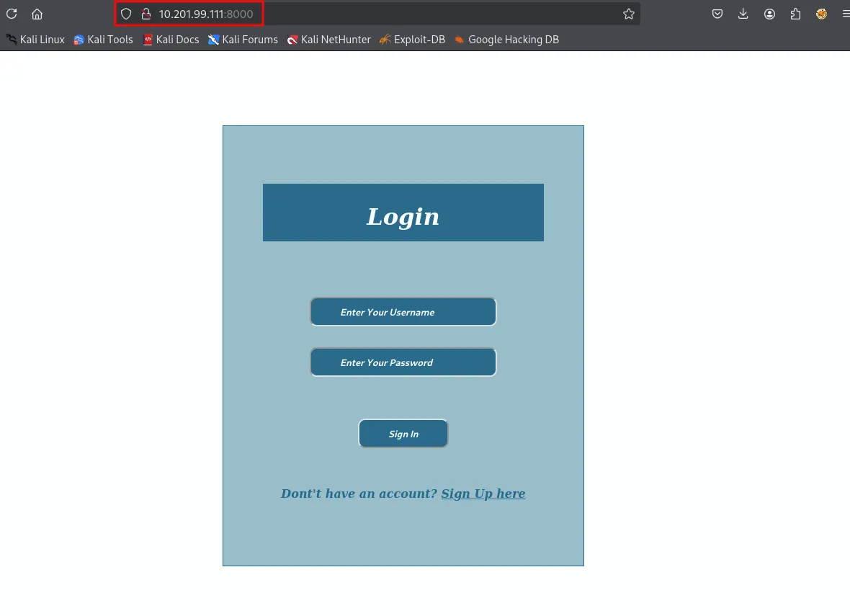Show connection info via the insecure lock icon

tap(146, 14)
